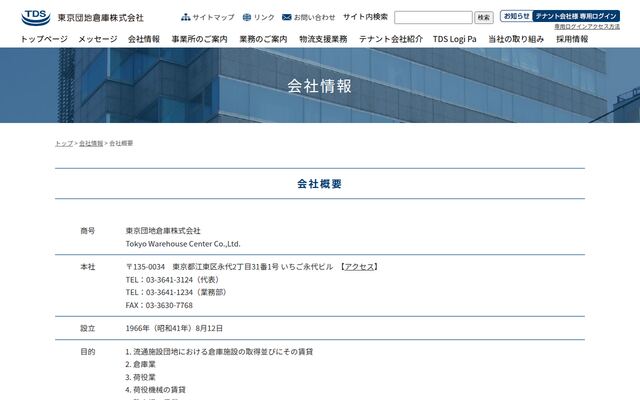Viewport: 640px width, 400px height.
Task: Open the リンク page link
Action: click(264, 17)
